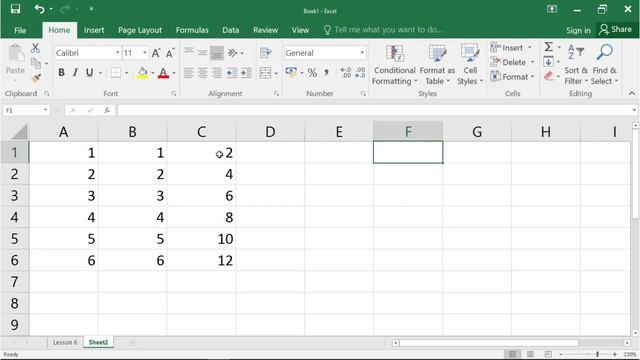Open the Name Box dropdown arrow
Viewport: 640px width, 360px height.
pyautogui.click(x=45, y=110)
